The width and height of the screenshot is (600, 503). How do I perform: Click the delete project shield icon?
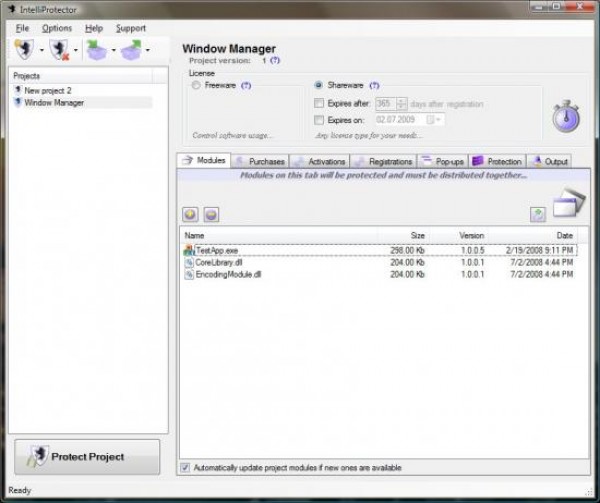[x=60, y=49]
